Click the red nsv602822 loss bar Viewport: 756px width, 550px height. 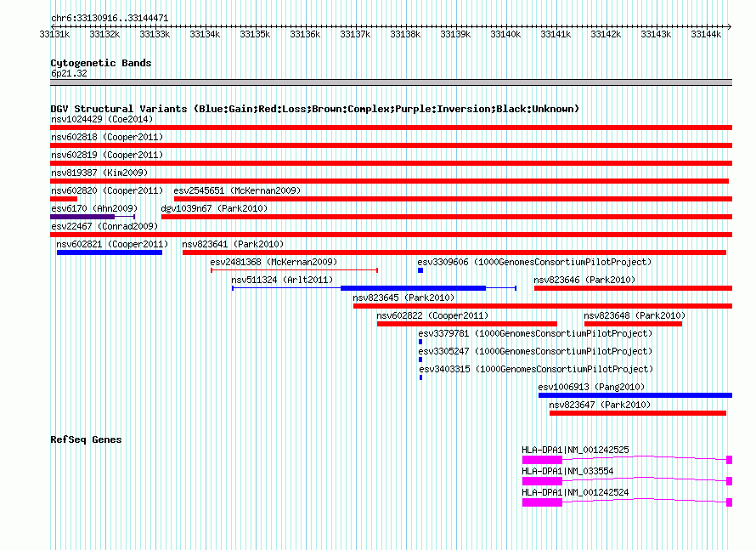[x=466, y=324]
